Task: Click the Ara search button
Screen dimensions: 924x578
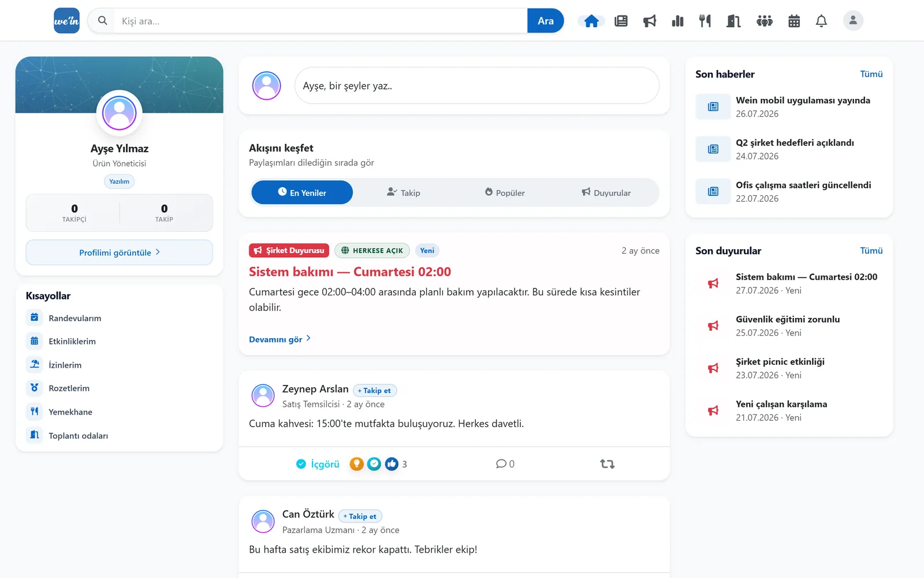Action: tap(545, 21)
